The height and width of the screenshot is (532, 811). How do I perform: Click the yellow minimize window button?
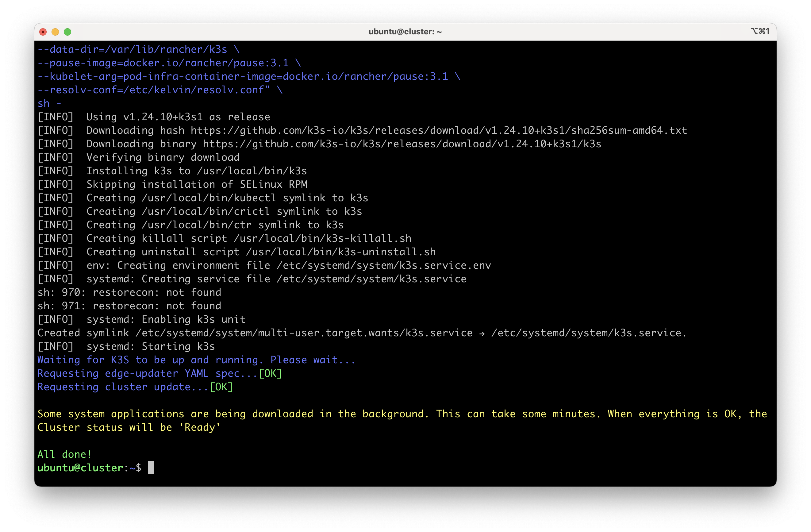pos(55,32)
